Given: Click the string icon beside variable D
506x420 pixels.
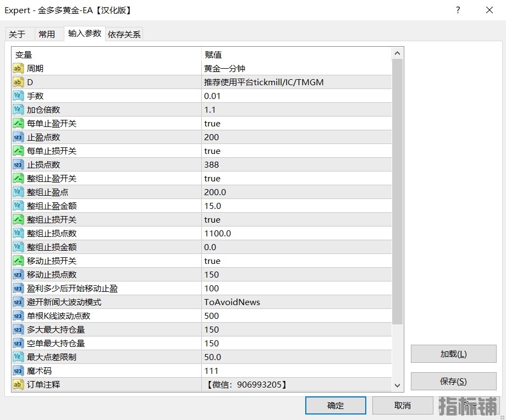Looking at the screenshot, I should point(18,82).
